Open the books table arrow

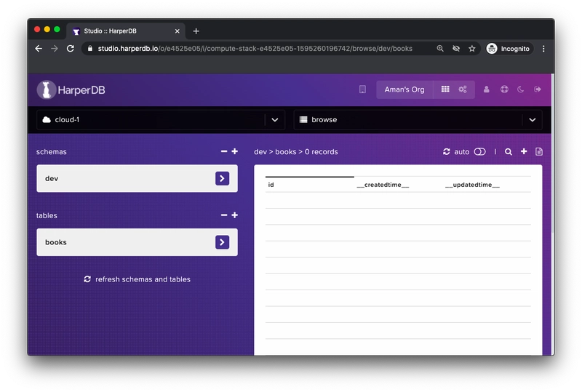click(x=222, y=242)
